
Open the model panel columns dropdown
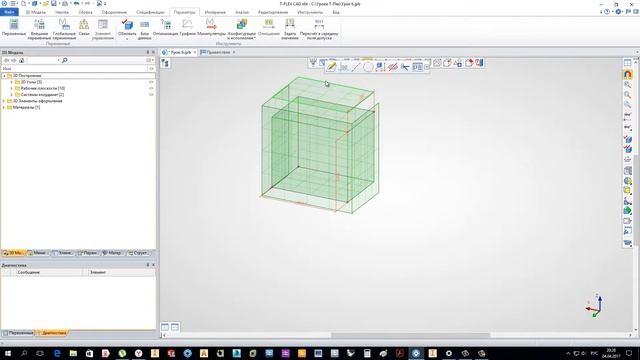[150, 60]
